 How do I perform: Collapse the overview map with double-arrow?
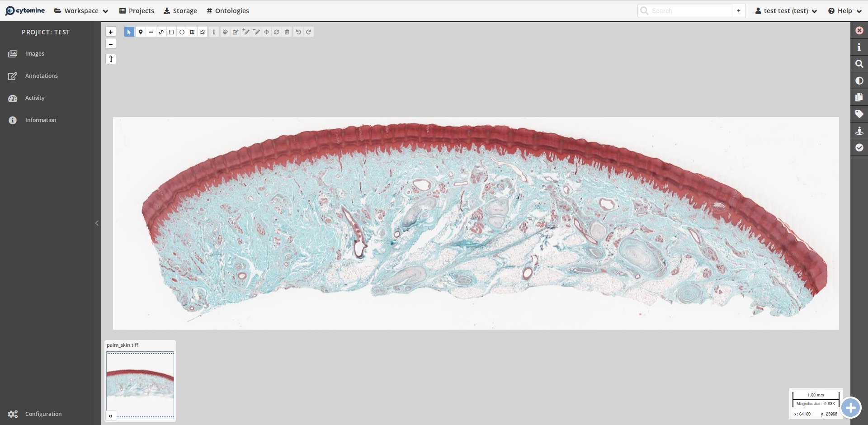pos(111,416)
